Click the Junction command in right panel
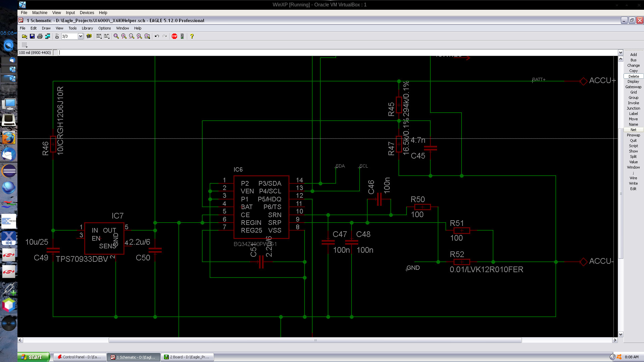 point(633,108)
